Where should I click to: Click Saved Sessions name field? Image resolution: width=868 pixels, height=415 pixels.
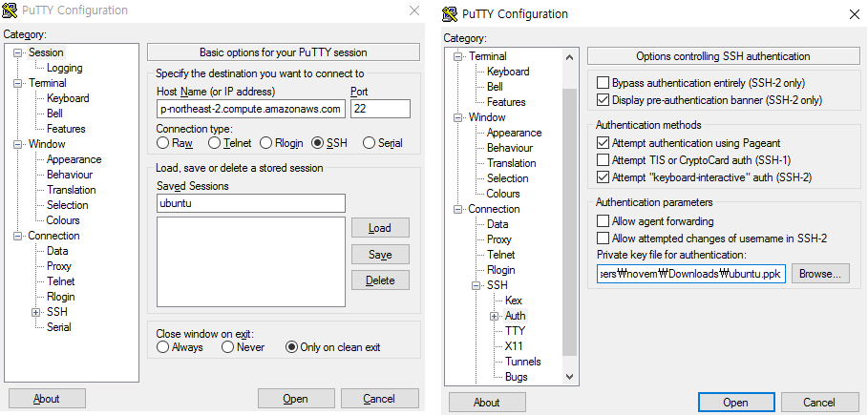251,203
